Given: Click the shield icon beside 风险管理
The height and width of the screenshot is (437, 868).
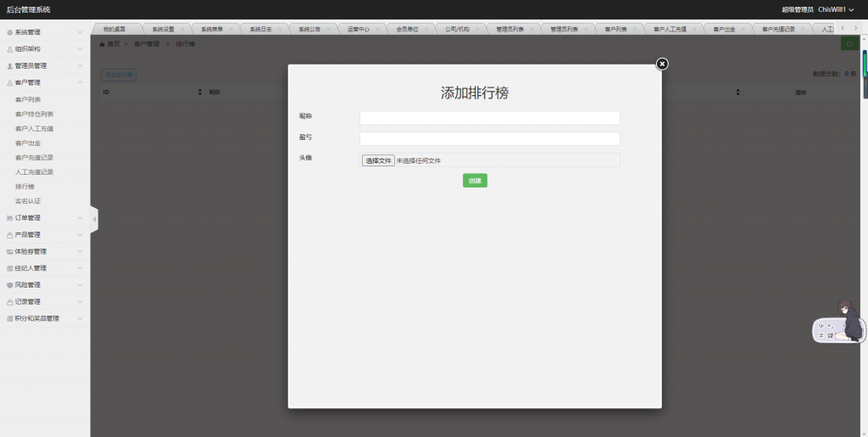Looking at the screenshot, I should (9, 285).
